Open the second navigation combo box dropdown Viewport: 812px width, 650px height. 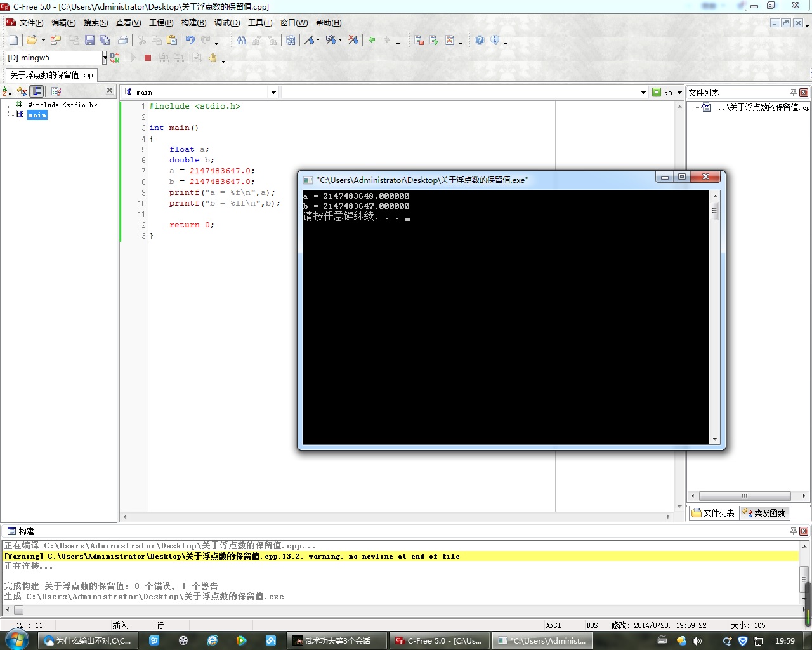[x=643, y=92]
